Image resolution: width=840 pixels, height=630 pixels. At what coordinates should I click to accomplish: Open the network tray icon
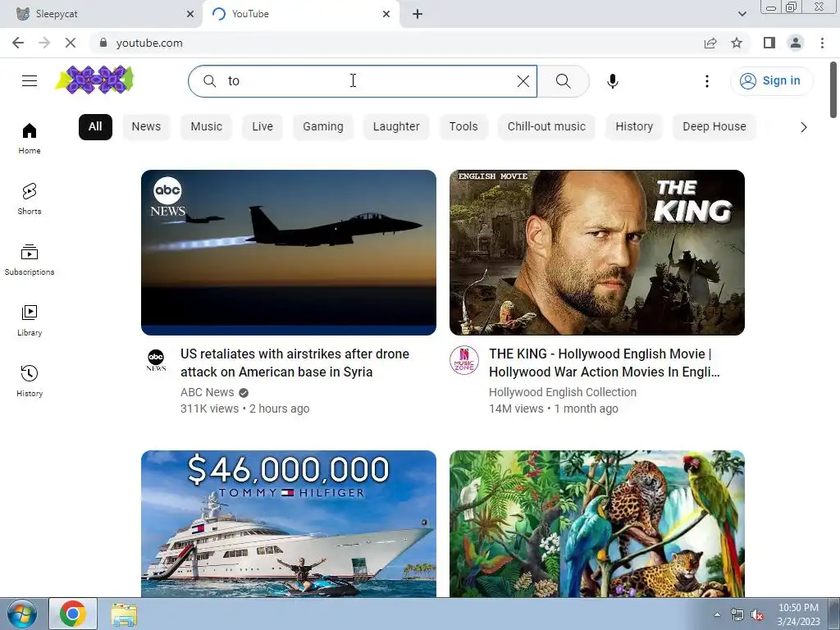click(x=737, y=615)
